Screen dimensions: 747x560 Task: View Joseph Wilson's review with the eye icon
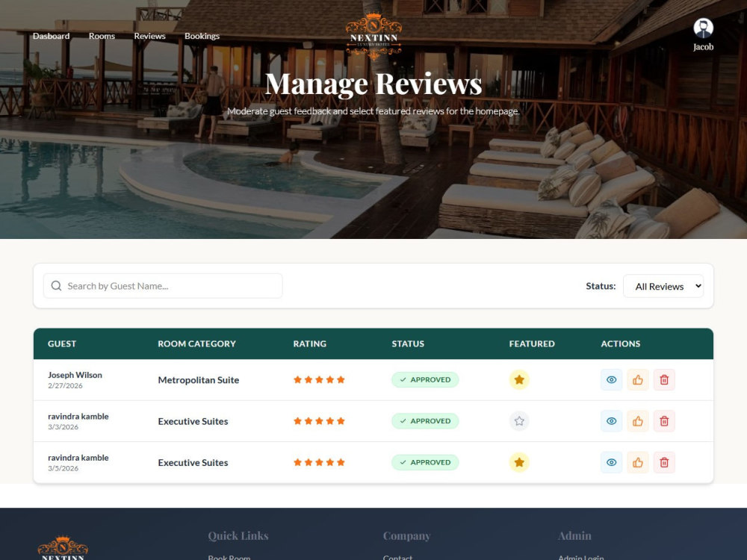tap(611, 380)
